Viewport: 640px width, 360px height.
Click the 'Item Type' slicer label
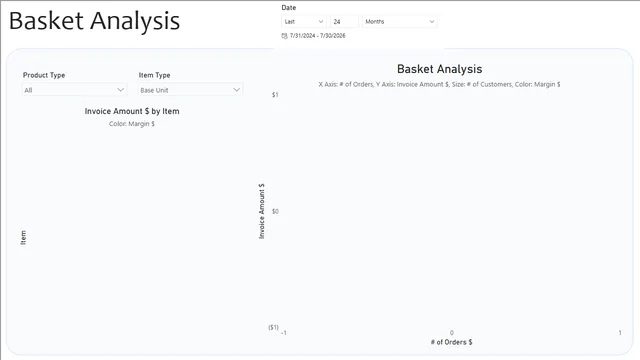[154, 75]
